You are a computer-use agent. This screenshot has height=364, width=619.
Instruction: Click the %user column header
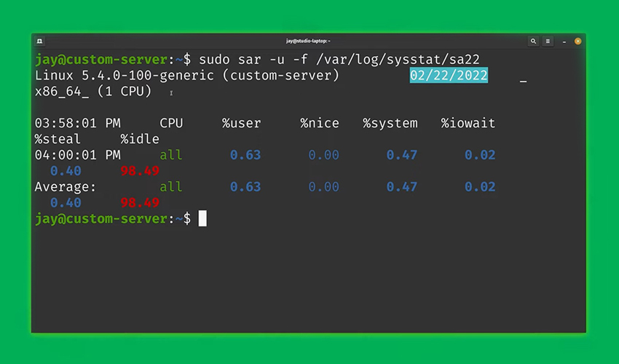(x=241, y=123)
